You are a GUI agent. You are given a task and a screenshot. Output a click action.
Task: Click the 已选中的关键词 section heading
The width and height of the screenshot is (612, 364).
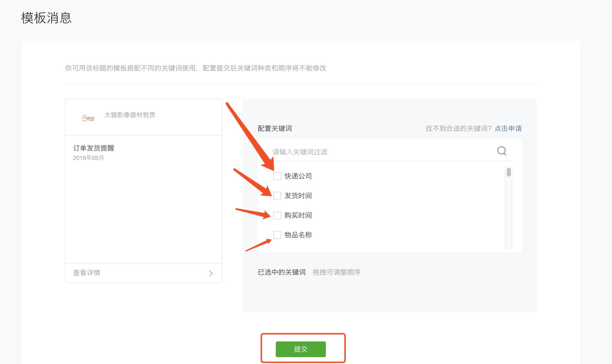point(281,272)
